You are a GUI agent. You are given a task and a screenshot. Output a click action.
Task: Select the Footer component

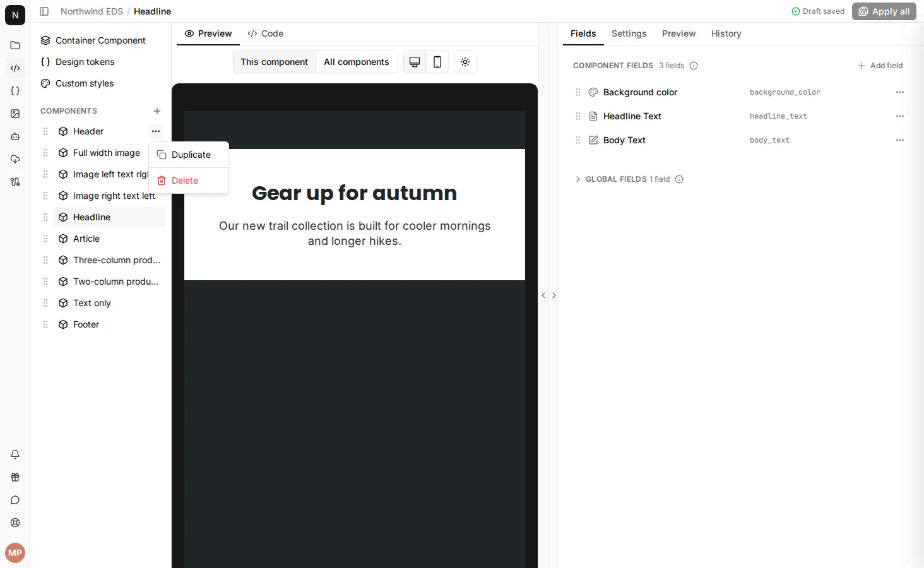point(109,324)
